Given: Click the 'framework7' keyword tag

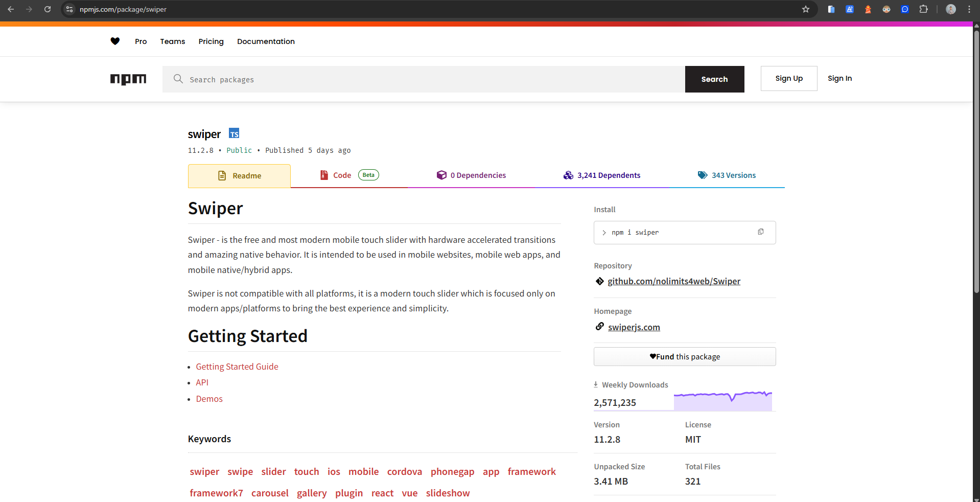Looking at the screenshot, I should coord(216,493).
